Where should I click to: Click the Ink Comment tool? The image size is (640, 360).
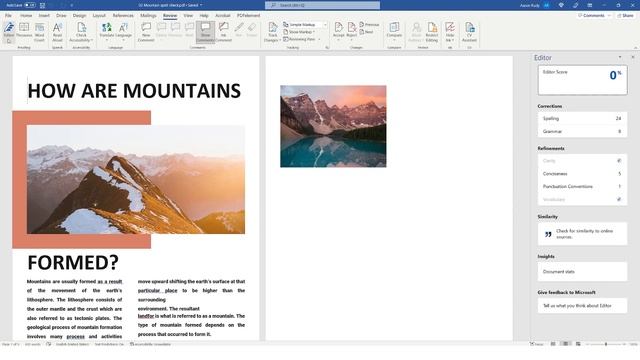[223, 32]
